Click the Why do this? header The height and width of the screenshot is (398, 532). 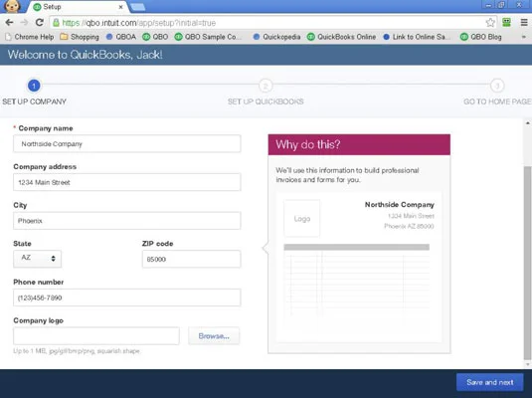coord(359,144)
